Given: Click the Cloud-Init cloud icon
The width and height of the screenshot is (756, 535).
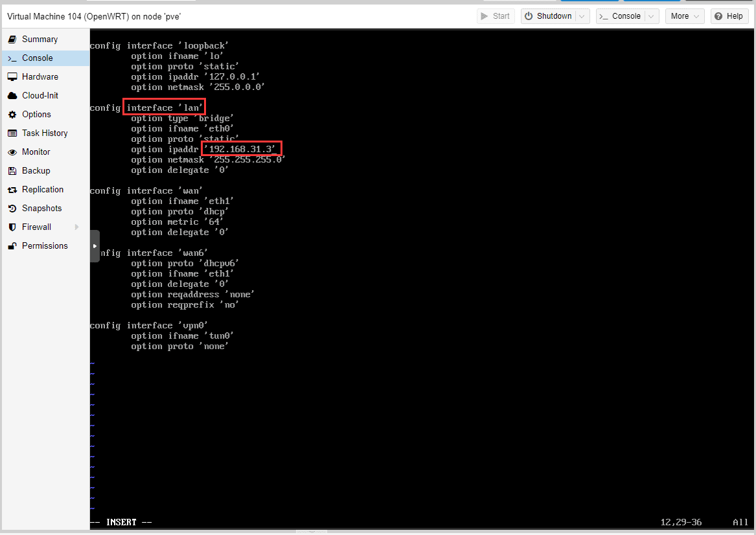Looking at the screenshot, I should coord(12,95).
